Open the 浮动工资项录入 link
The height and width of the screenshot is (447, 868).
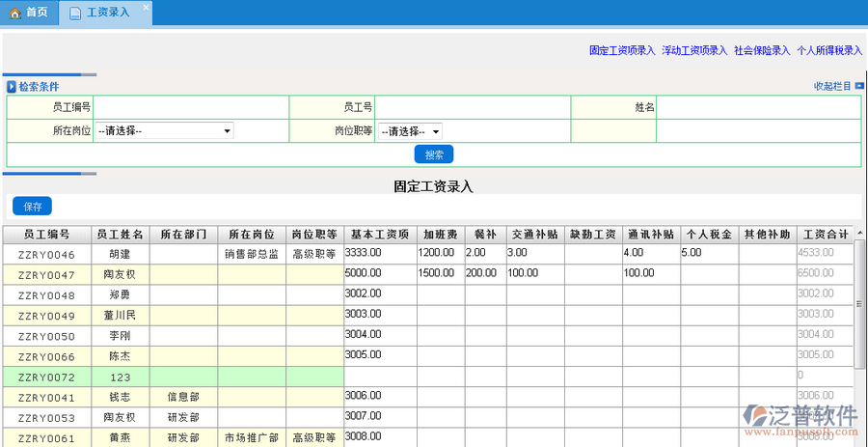[694, 50]
